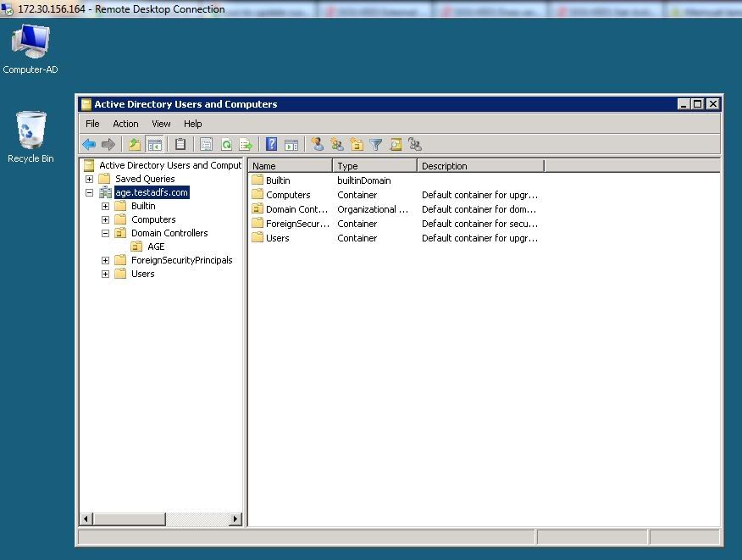Viewport: 742px width, 560px height.
Task: Click 'Default container for secu...' description
Action: pos(479,224)
